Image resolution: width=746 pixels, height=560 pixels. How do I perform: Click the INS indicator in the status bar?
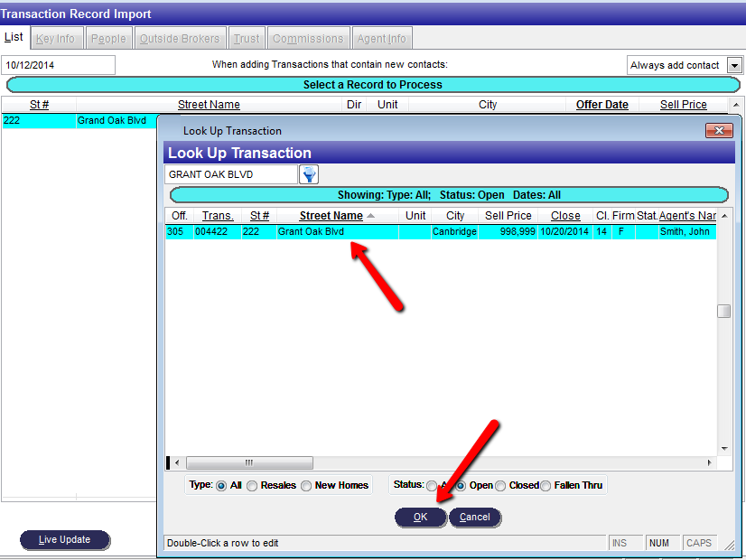coord(625,542)
